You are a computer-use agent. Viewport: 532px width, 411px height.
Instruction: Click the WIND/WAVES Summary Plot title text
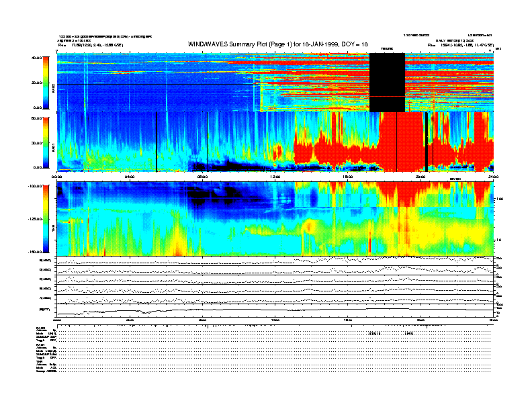(278, 44)
